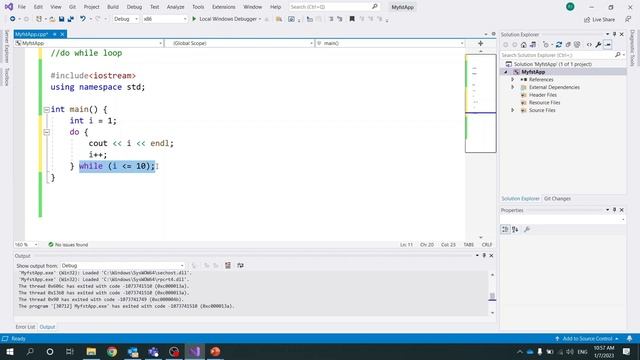The width and height of the screenshot is (640, 360).
Task: Click the wrench Properties icon in Solution Explorer
Action: click(598, 45)
